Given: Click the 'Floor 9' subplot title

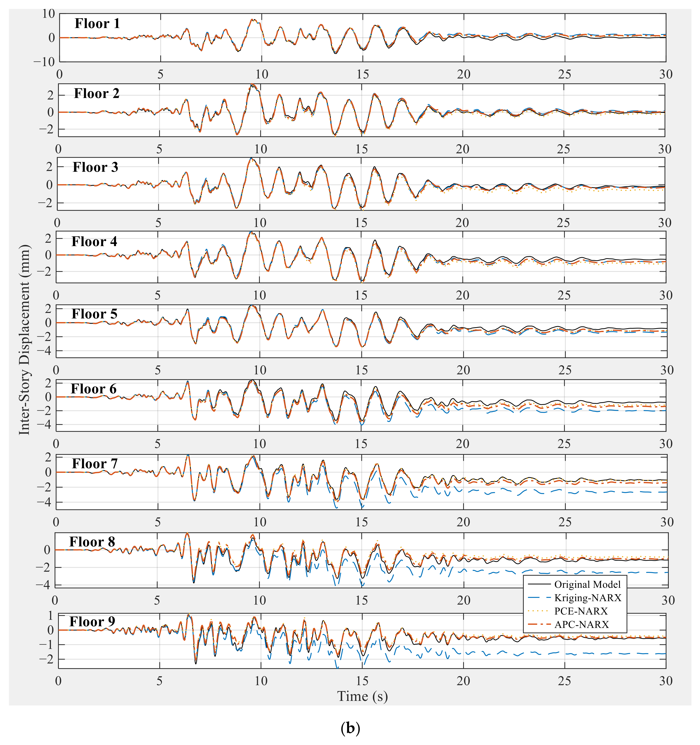Looking at the screenshot, I should click(x=92, y=622).
